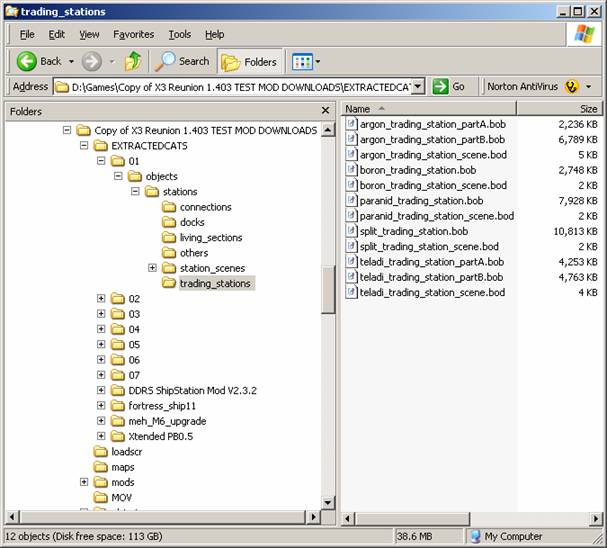The height and width of the screenshot is (548, 607).
Task: Expand the station_scenes folder node
Action: point(152,268)
